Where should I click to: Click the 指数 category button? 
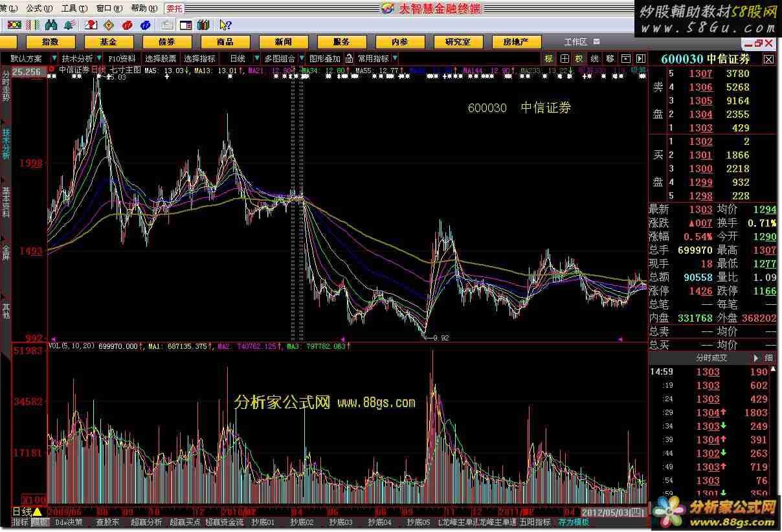[x=50, y=42]
